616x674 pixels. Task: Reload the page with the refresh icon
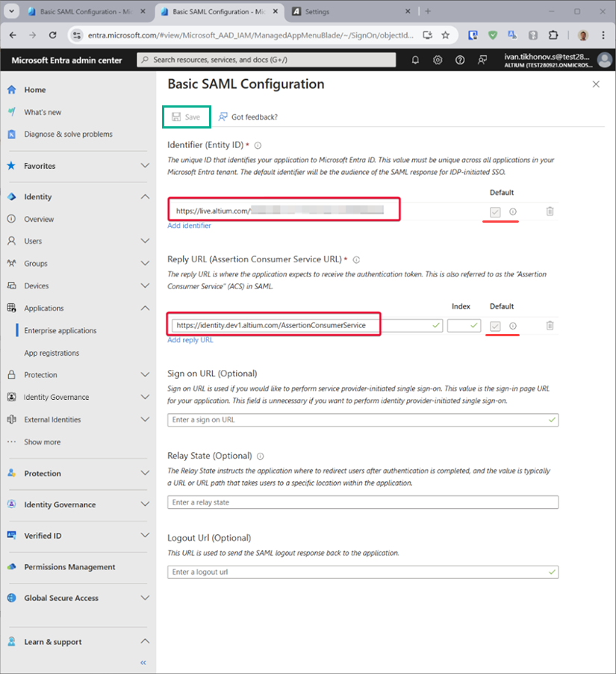click(52, 35)
